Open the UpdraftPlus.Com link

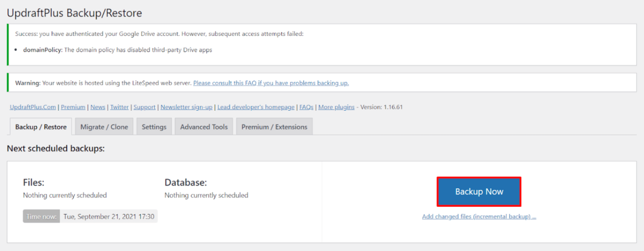click(33, 107)
